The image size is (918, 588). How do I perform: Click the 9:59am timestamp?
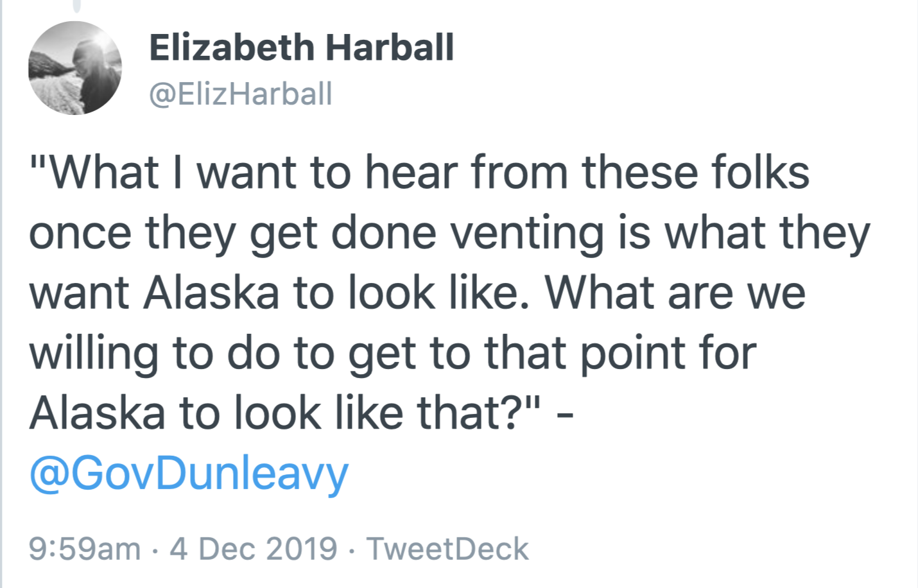point(85,549)
